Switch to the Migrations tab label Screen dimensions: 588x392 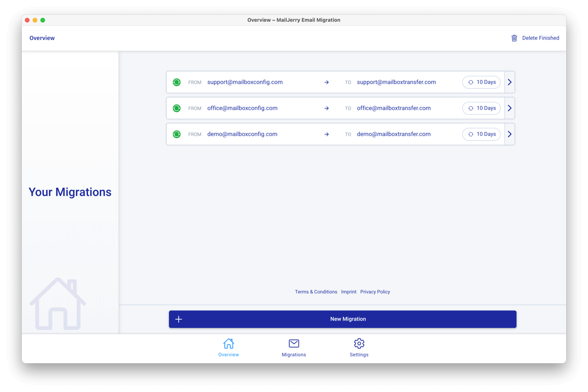pos(294,355)
